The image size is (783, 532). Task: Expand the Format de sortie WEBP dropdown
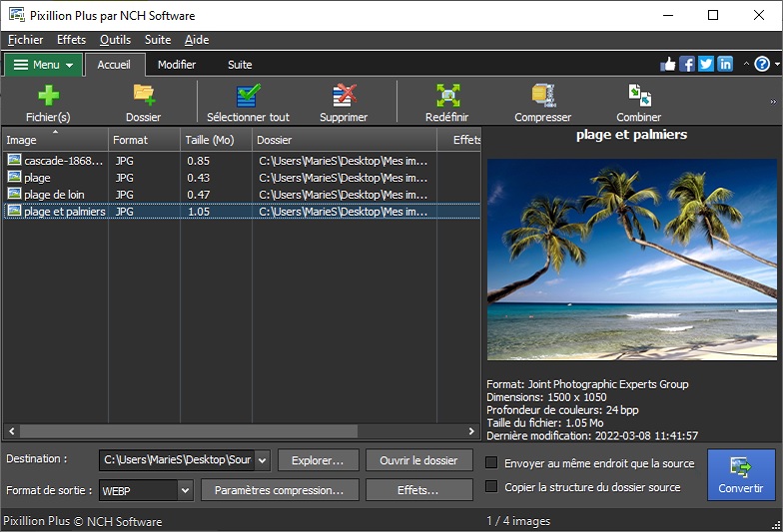coord(185,491)
